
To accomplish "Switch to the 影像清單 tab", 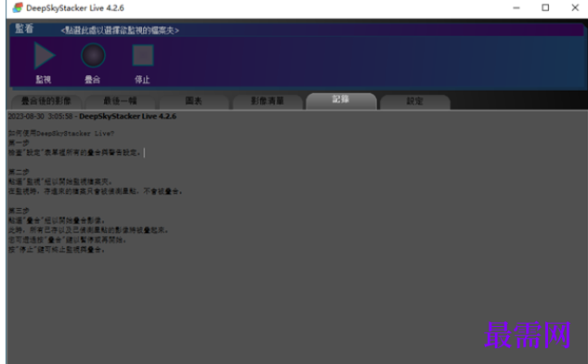I will (x=268, y=101).
